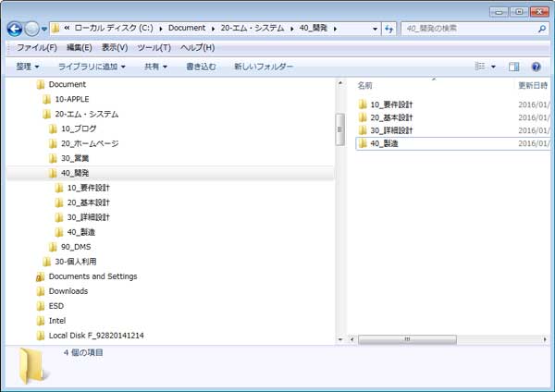Click the 新しいフォルダー button

[x=264, y=67]
